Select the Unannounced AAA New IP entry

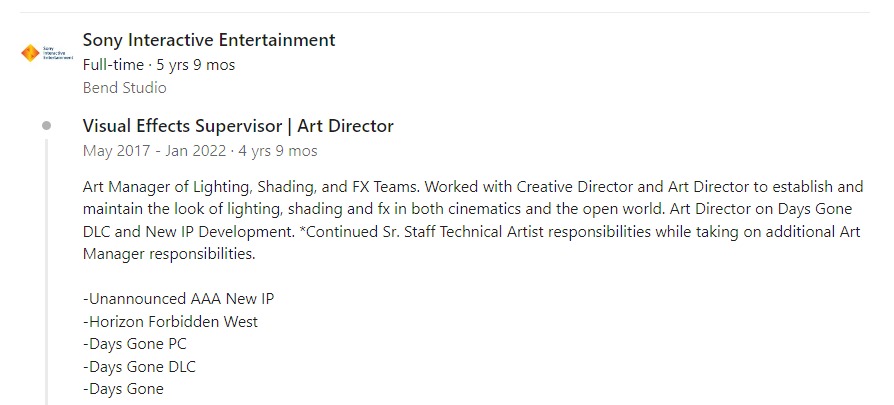[x=178, y=299]
